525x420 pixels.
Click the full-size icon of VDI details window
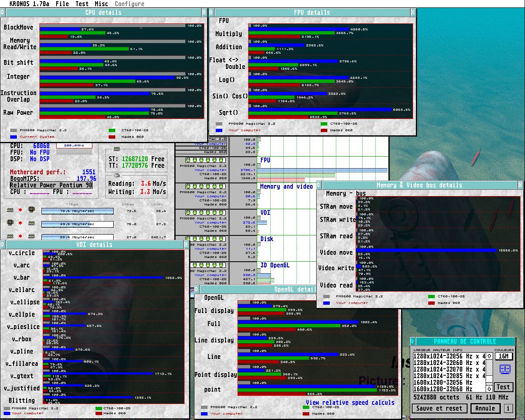186,245
